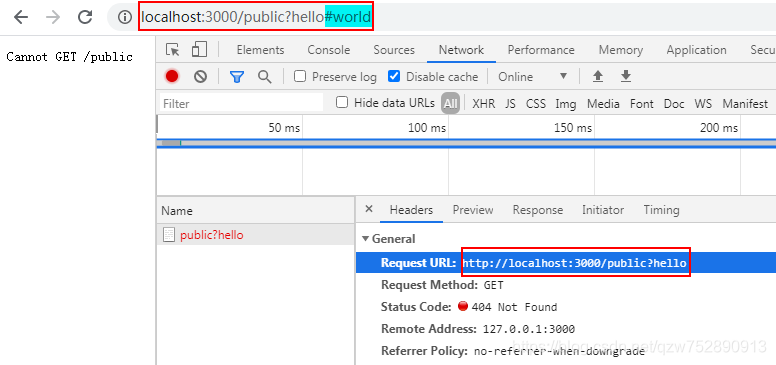
Task: Click the 50 ms timeline marker
Action: click(284, 128)
